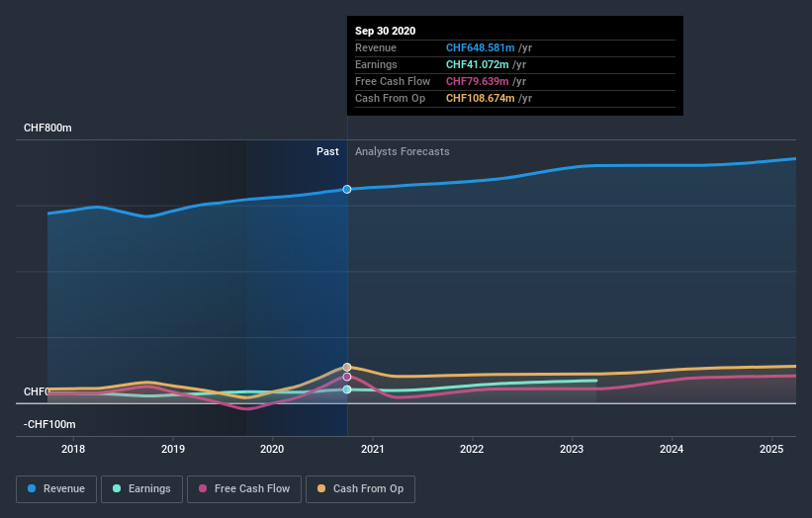Click the Free Cash Flow label in tooltip
The image size is (812, 518).
[393, 81]
